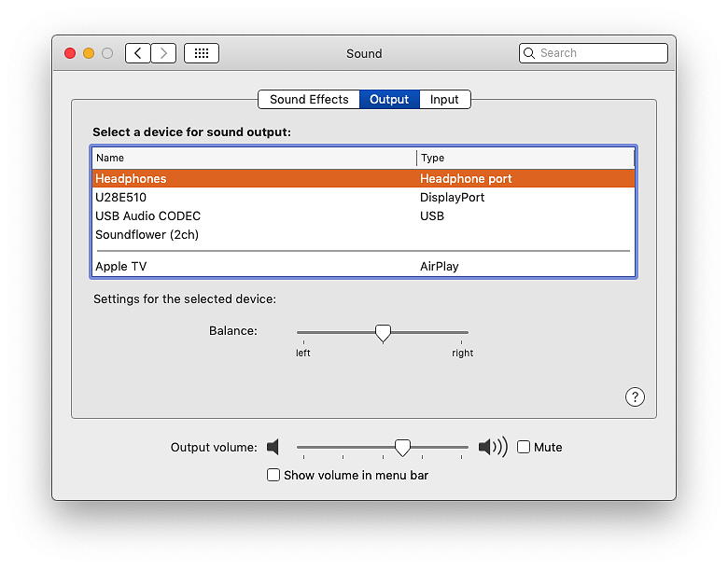728x569 pixels.
Task: Click the low volume speaker icon
Action: click(x=273, y=447)
